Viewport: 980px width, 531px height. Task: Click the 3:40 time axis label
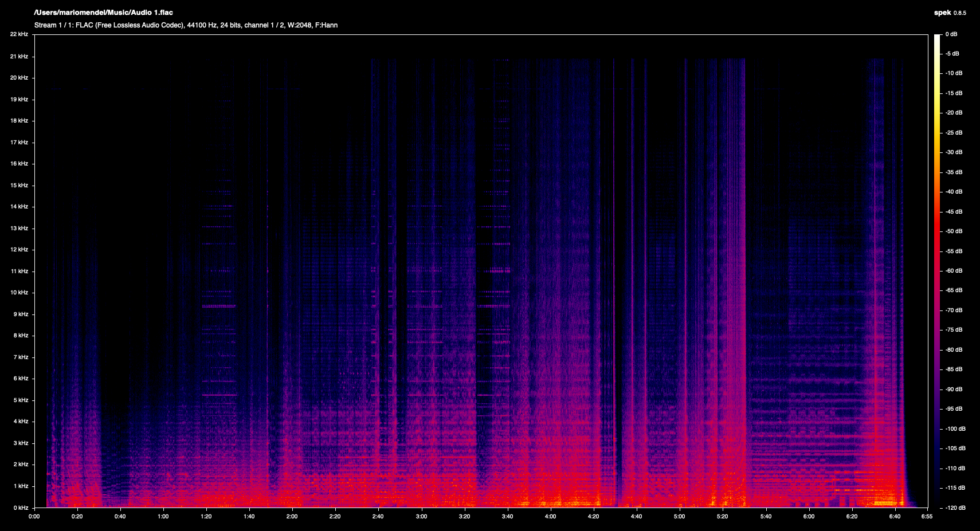[508, 517]
